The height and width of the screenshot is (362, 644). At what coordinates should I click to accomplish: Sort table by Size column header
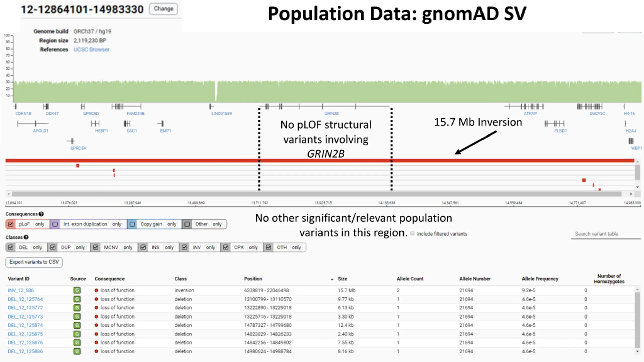(342, 279)
